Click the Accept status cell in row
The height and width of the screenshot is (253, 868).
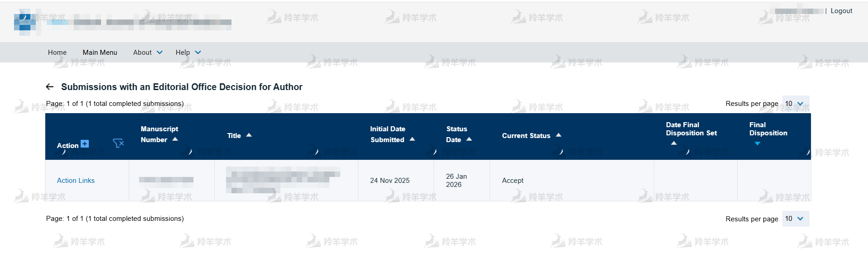[512, 181]
